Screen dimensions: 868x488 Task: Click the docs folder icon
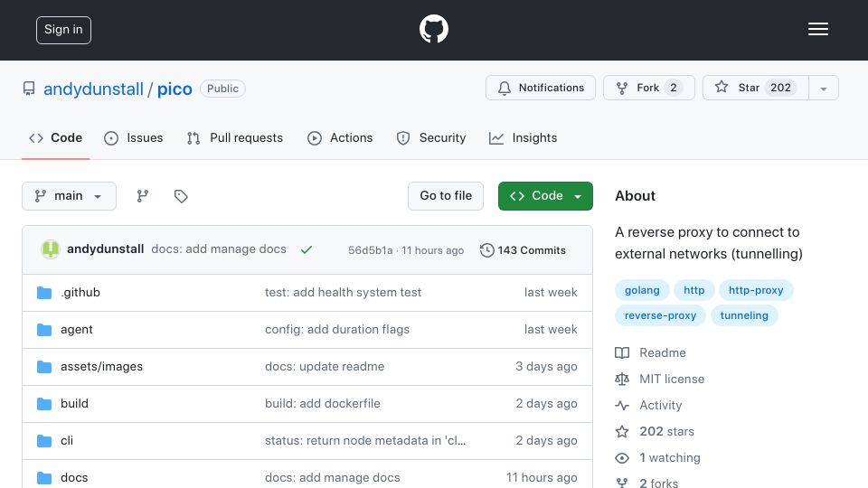44,477
